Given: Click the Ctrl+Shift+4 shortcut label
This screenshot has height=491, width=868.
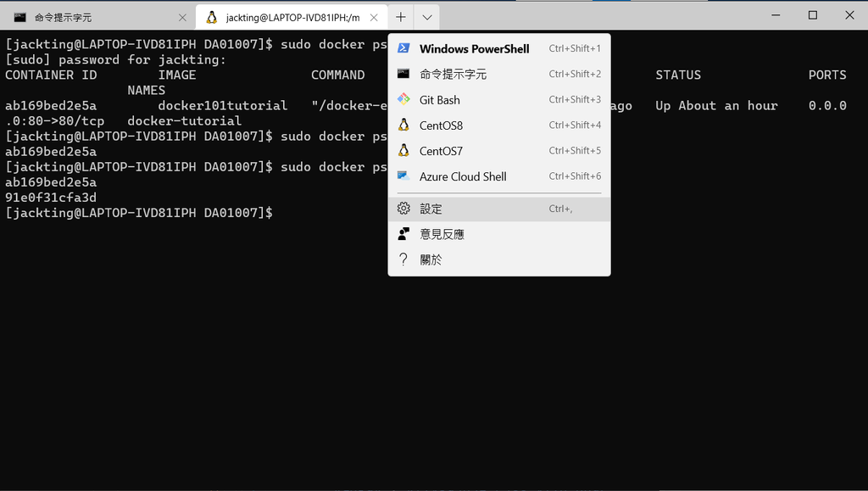Looking at the screenshot, I should [x=575, y=125].
